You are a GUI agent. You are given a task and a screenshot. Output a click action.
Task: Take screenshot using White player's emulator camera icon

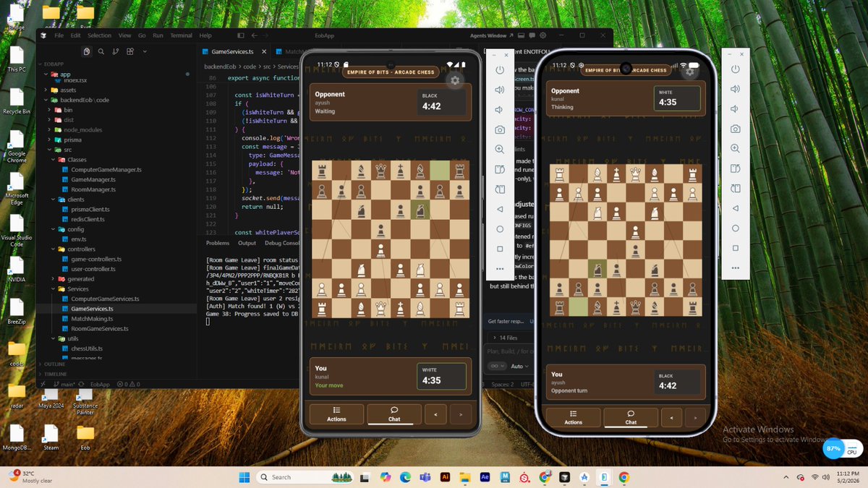click(x=500, y=129)
